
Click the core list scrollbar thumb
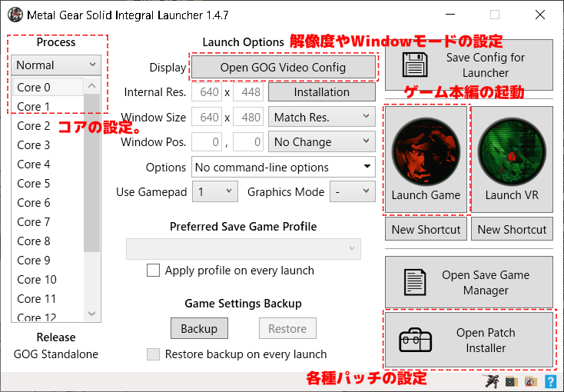(x=91, y=173)
